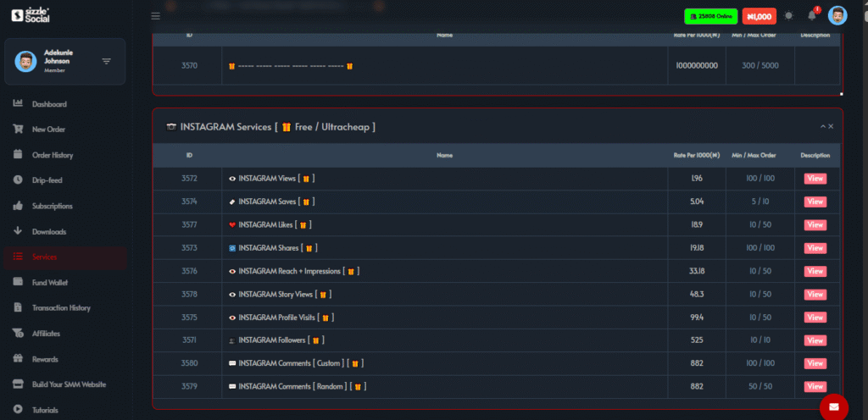Click the rate value 33.18
This screenshot has height=420, width=868.
pyautogui.click(x=697, y=271)
